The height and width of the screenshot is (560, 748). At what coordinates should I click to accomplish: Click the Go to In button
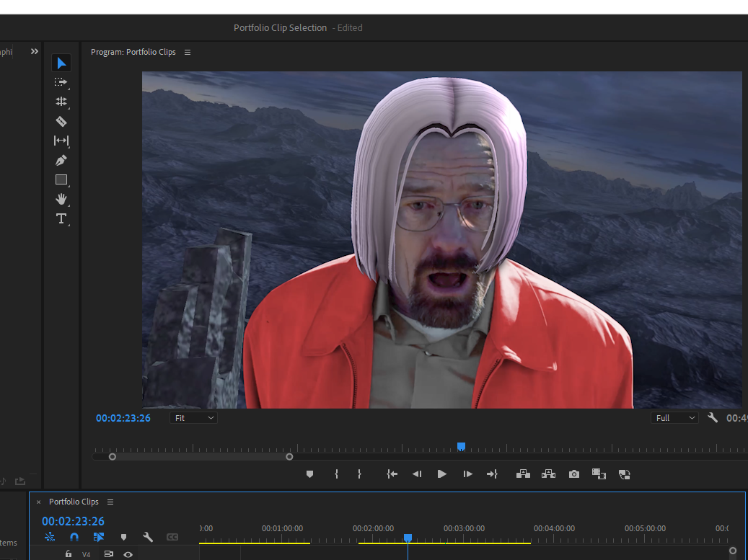[x=392, y=474]
